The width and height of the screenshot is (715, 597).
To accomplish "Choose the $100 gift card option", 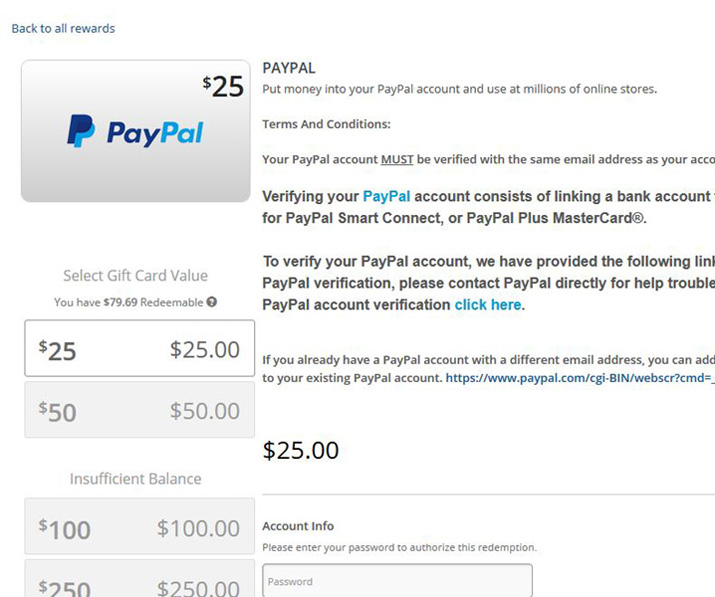I will pyautogui.click(x=139, y=528).
